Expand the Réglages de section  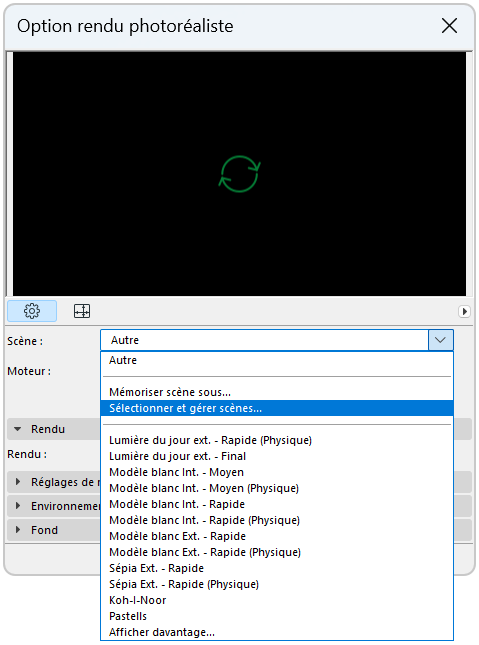pos(18,482)
